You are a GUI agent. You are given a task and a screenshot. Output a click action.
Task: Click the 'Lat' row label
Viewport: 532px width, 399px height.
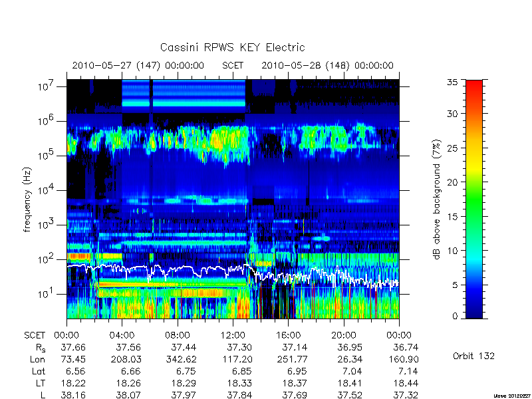coord(39,371)
